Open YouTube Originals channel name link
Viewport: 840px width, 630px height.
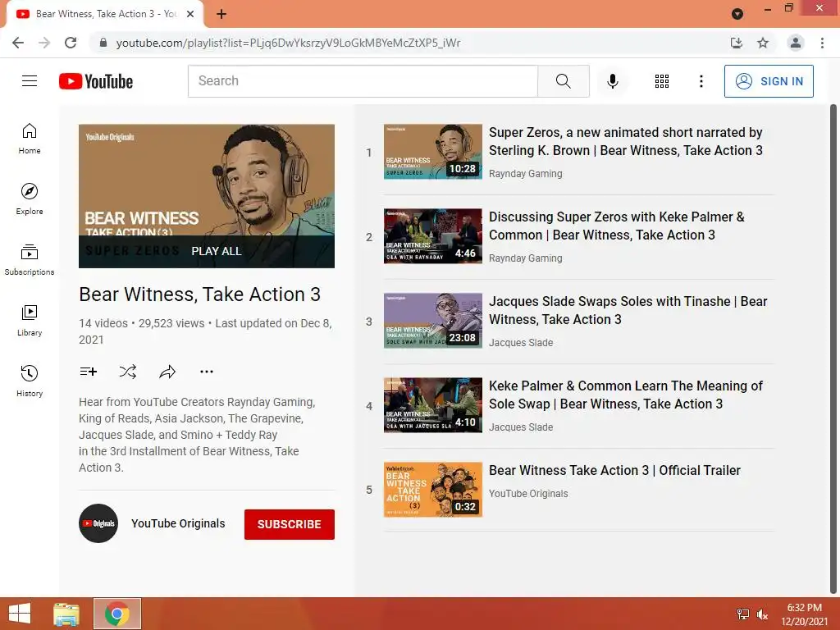[178, 523]
